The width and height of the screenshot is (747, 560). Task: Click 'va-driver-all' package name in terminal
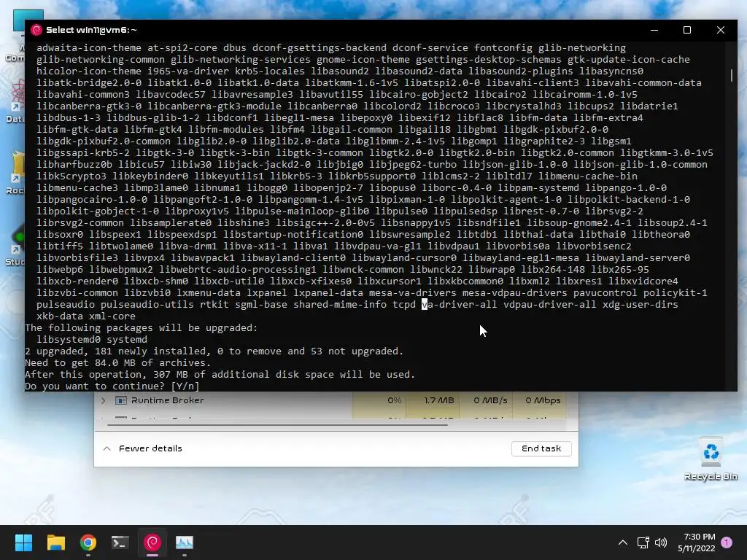(460, 304)
